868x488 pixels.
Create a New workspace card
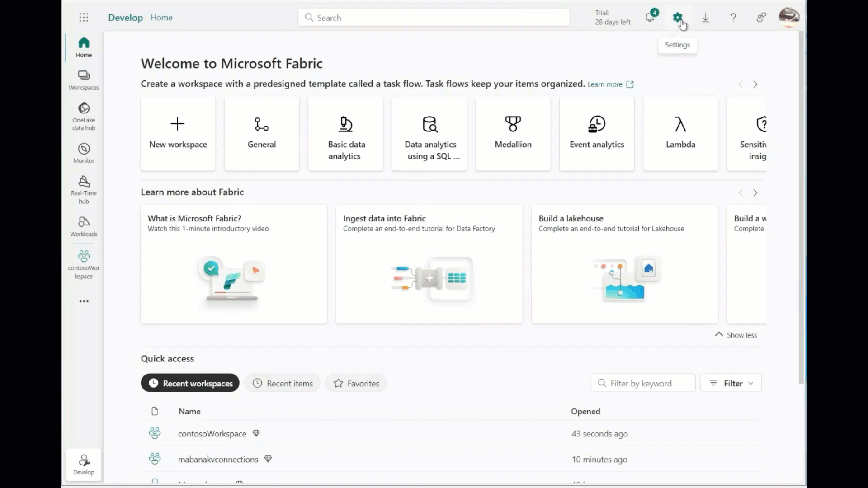pyautogui.click(x=178, y=134)
